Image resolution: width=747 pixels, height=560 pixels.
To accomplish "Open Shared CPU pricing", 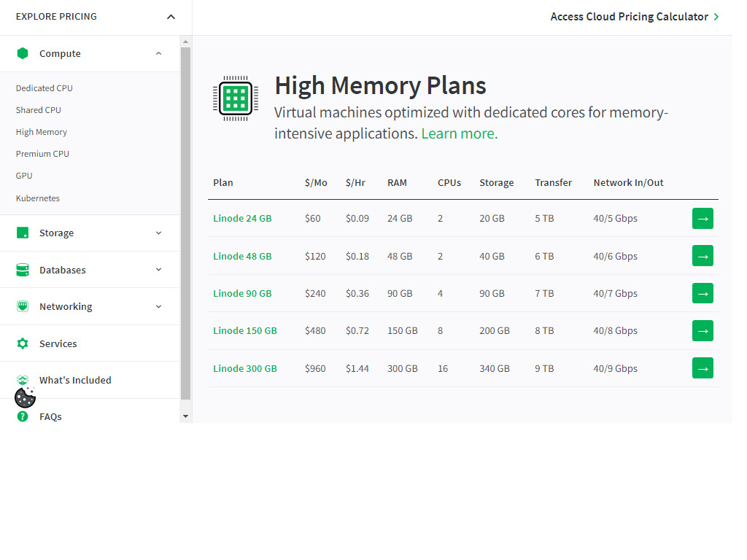I will (39, 110).
